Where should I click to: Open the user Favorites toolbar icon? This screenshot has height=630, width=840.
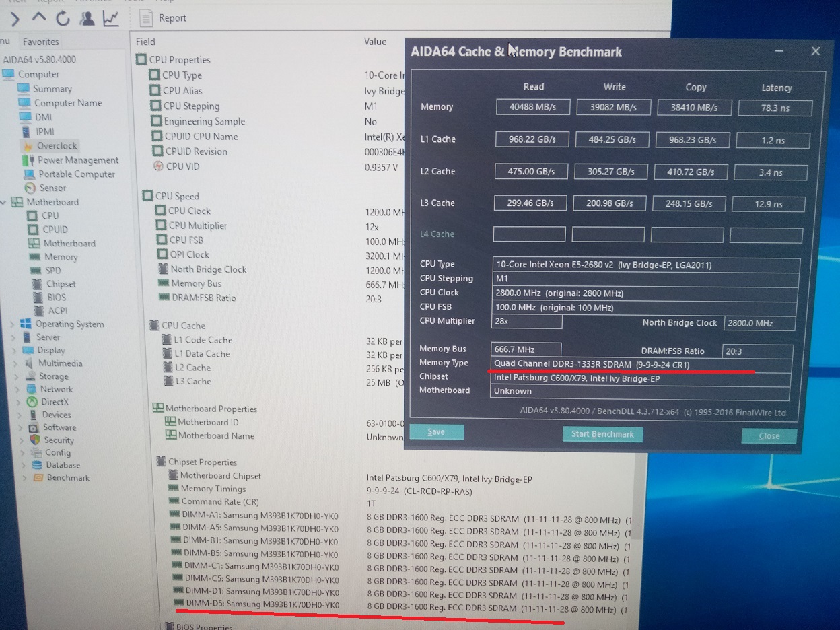coord(86,18)
